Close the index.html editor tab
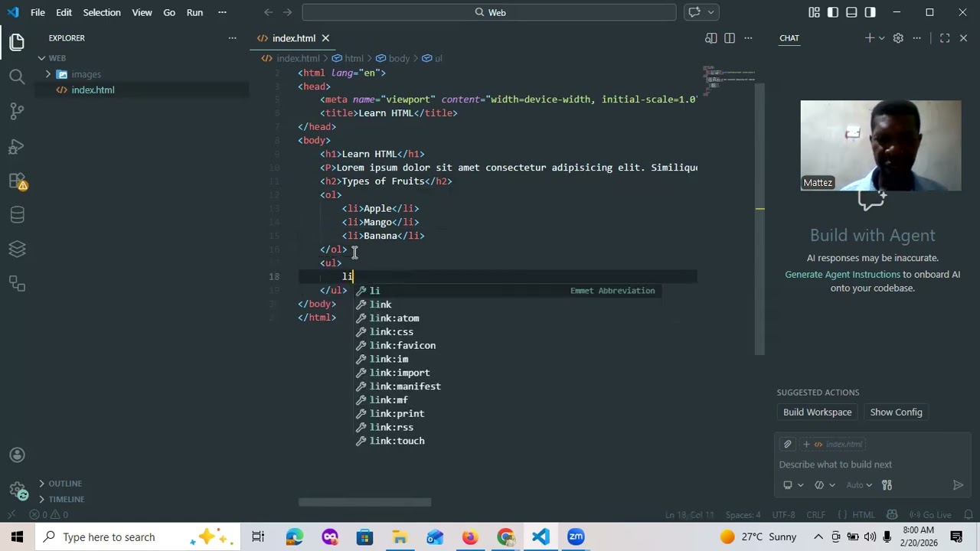The height and width of the screenshot is (551, 980). pyautogui.click(x=325, y=38)
